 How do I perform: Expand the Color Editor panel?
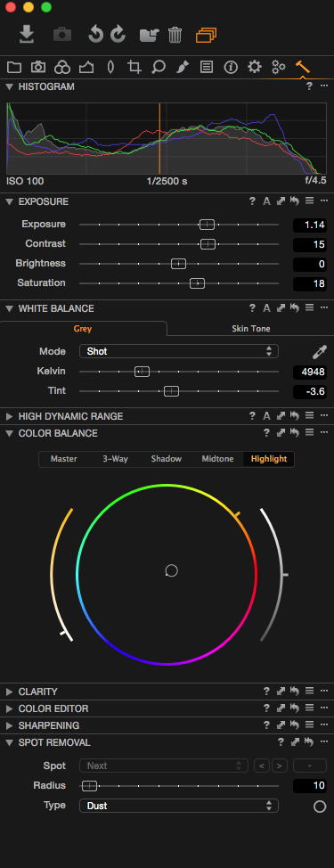[10, 708]
